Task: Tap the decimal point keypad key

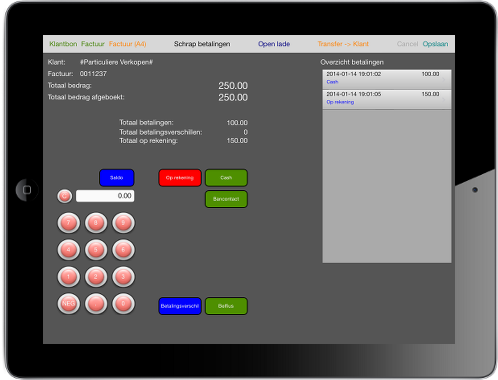Action: coord(96,304)
